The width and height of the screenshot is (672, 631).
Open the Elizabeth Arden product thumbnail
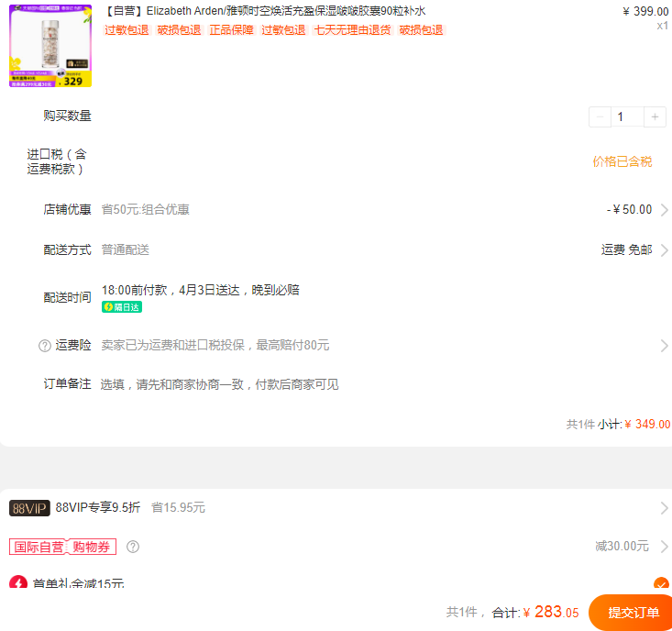click(50, 46)
